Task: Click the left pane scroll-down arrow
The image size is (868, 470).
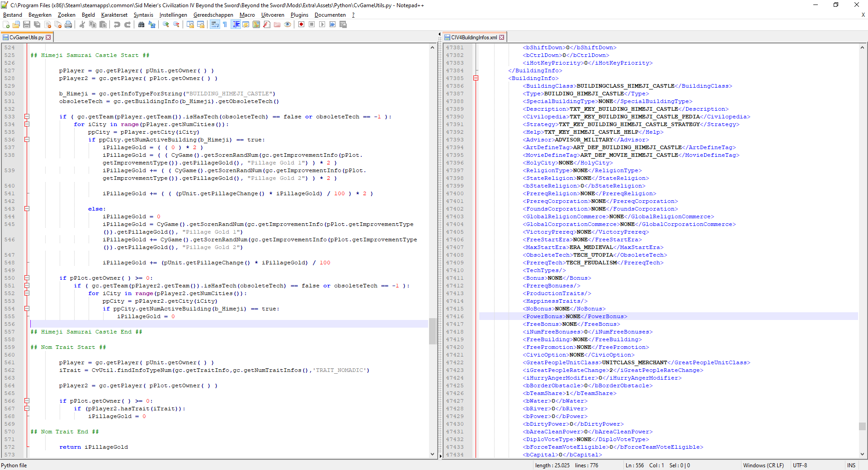Action: click(x=432, y=454)
